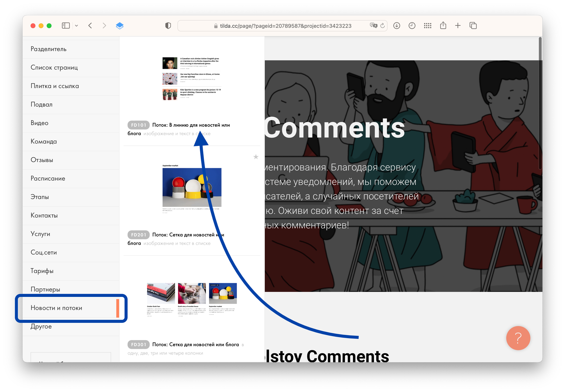Click the blue layers extension icon
This screenshot has height=392, width=565.
click(120, 26)
